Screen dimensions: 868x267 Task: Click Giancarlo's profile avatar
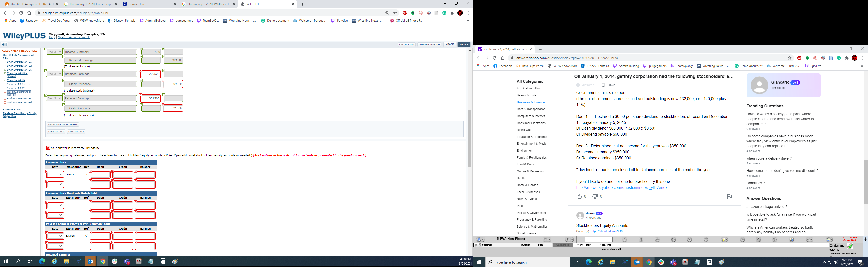pyautogui.click(x=759, y=85)
